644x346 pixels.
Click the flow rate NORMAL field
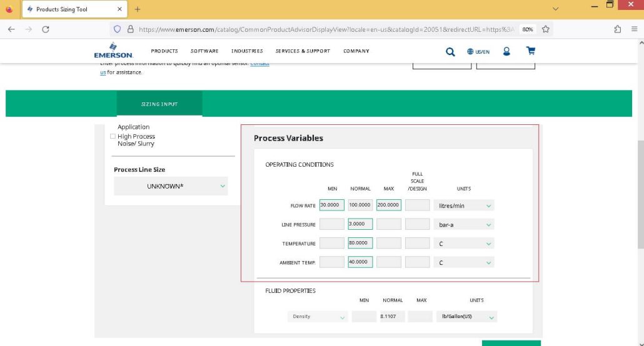(x=360, y=205)
